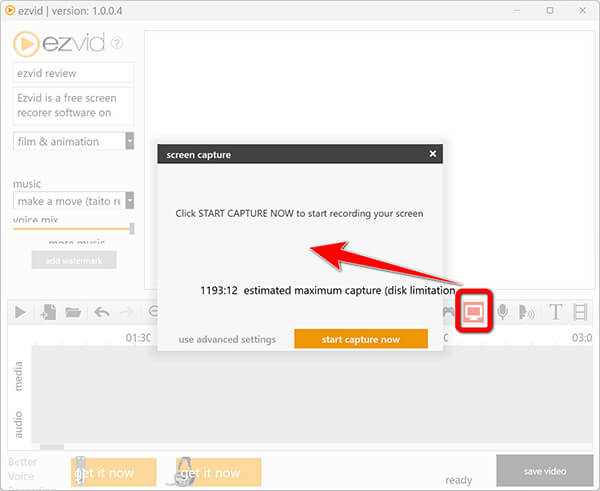The width and height of the screenshot is (600, 491).
Task: Click the media track in timeline
Action: pos(312,375)
